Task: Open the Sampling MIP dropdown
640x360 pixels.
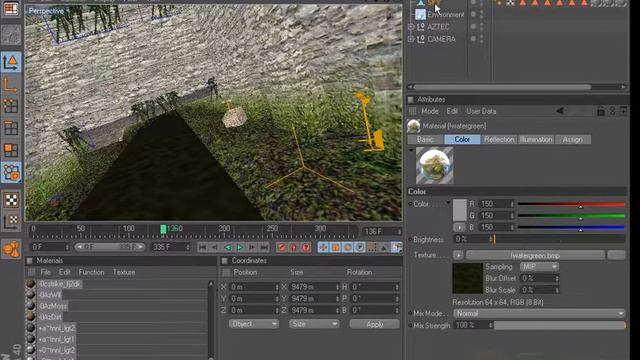Action: point(539,267)
